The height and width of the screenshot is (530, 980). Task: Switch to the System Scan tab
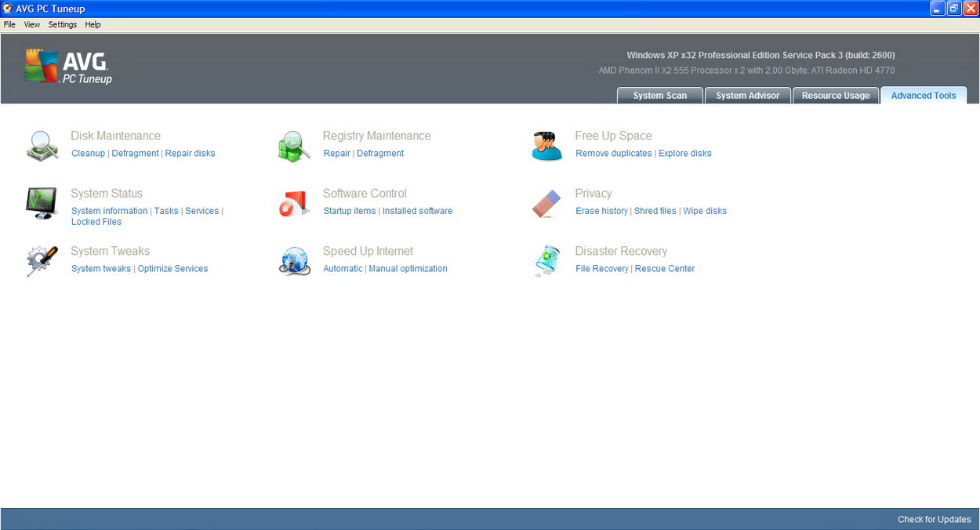[x=660, y=96]
